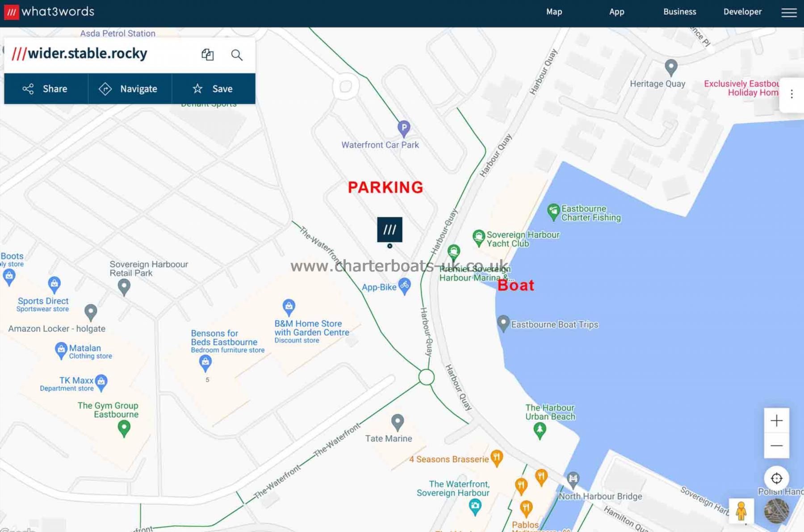Open the Map menu item
The height and width of the screenshot is (532, 804).
[554, 12]
